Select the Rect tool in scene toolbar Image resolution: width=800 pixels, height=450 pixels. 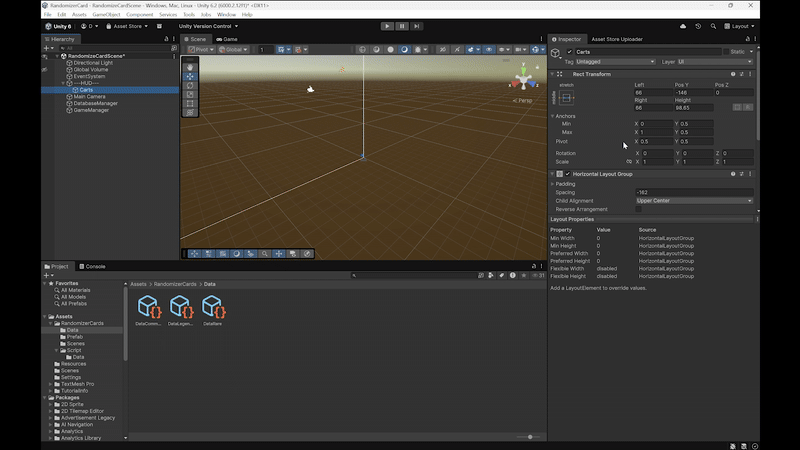point(190,103)
